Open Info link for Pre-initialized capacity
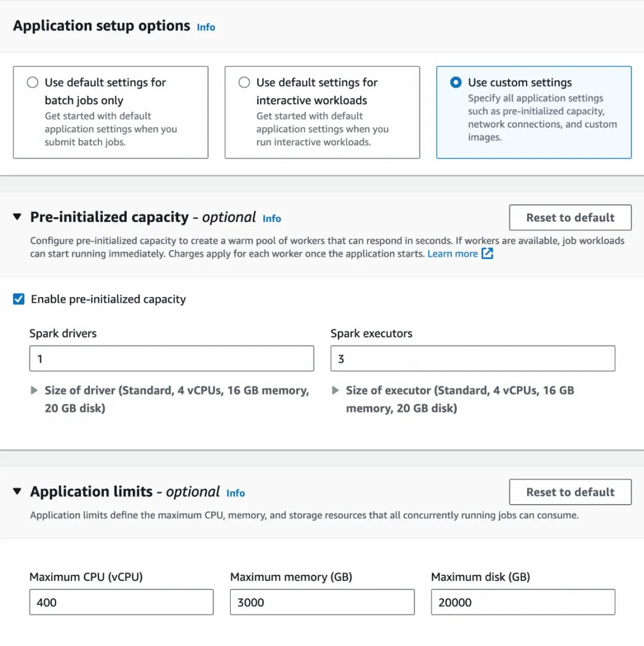 (272, 219)
